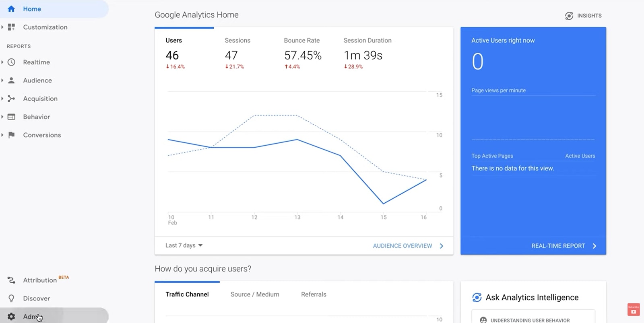Screen dimensions: 644x323
Task: Open the Real-Time Report link
Action: click(x=558, y=246)
